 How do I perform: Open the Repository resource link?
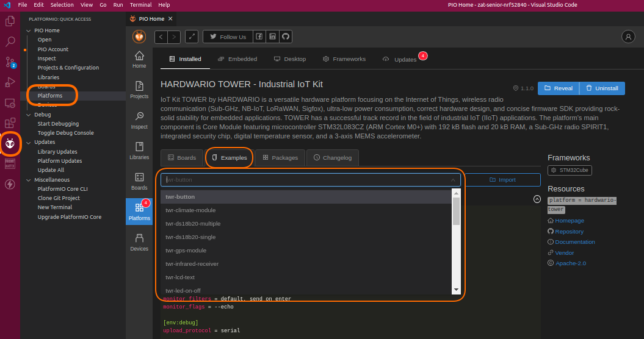click(x=570, y=232)
